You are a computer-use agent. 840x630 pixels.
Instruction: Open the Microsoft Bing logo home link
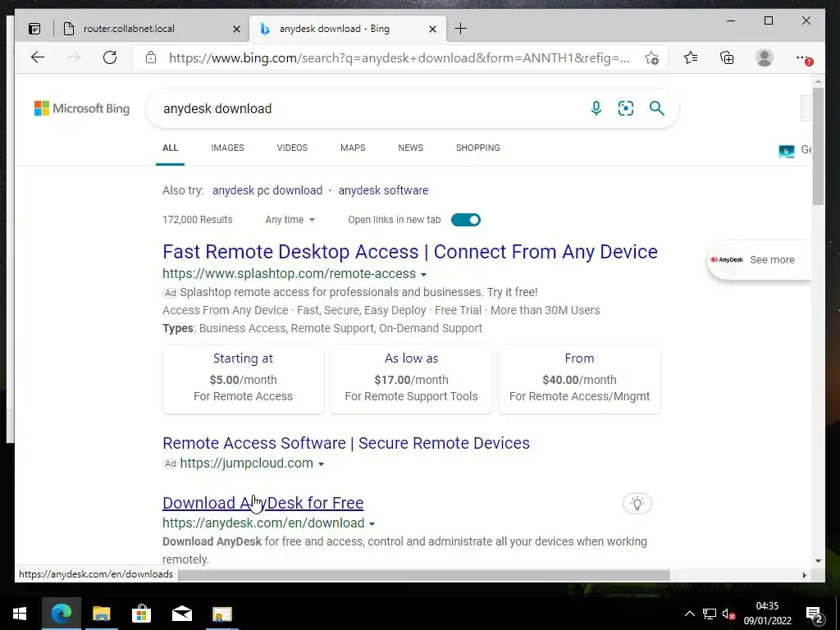(x=82, y=108)
